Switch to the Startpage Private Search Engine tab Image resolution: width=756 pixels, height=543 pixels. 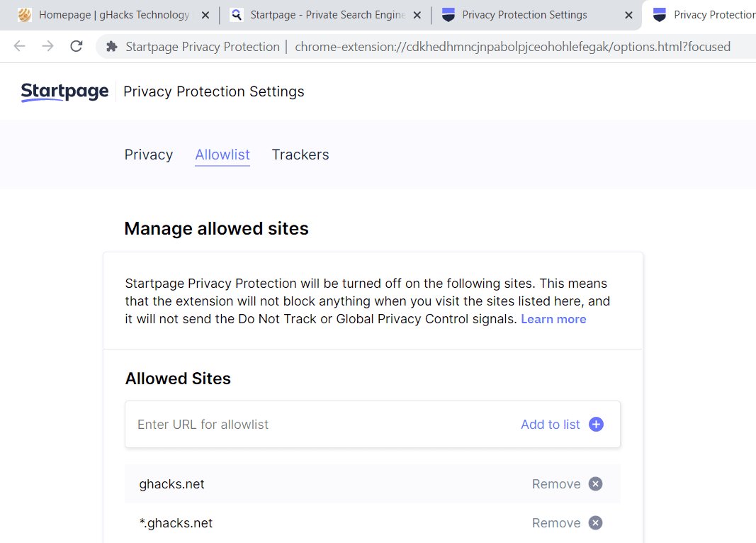(x=327, y=15)
